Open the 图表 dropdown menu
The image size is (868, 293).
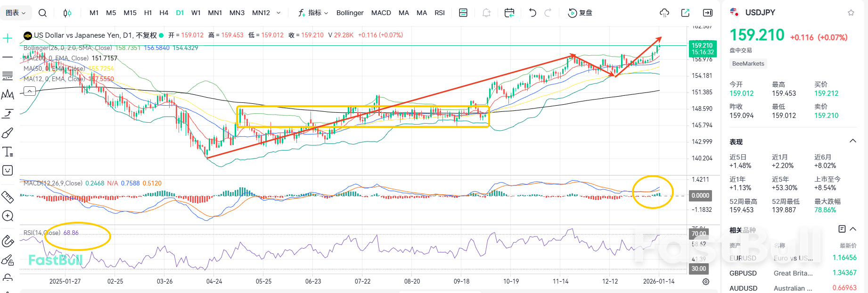(16, 13)
